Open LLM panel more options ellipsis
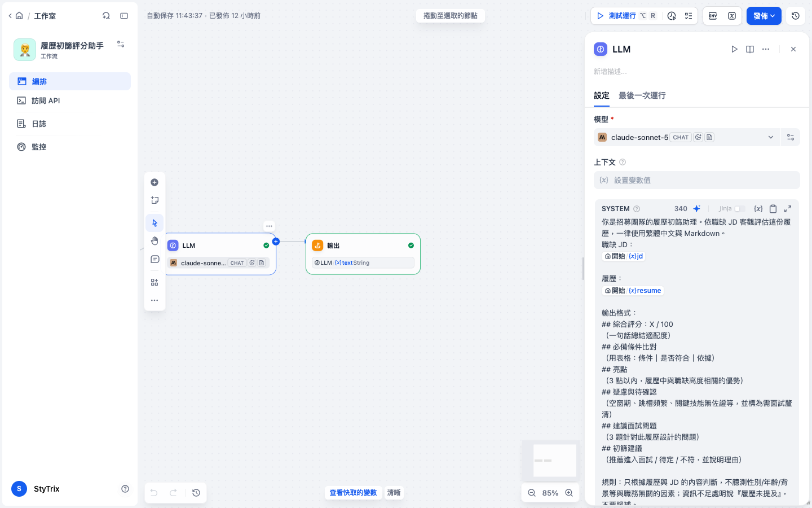812x508 pixels. pyautogui.click(x=766, y=49)
